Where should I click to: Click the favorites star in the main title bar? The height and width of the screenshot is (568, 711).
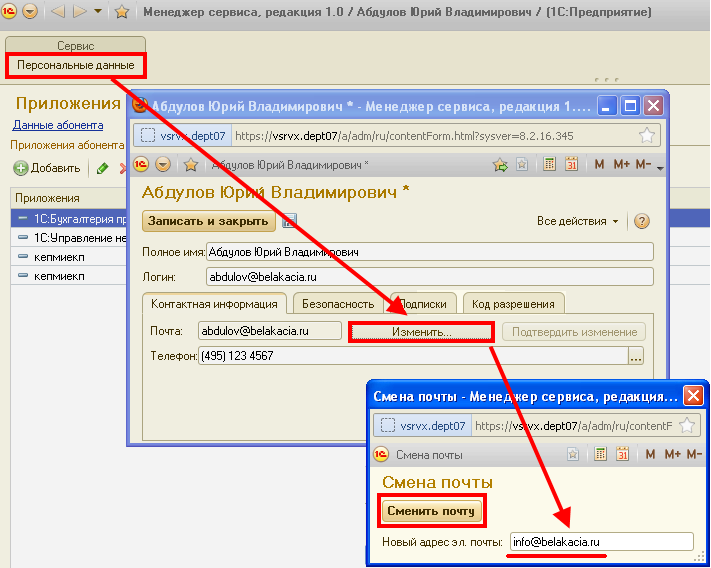pyautogui.click(x=122, y=11)
